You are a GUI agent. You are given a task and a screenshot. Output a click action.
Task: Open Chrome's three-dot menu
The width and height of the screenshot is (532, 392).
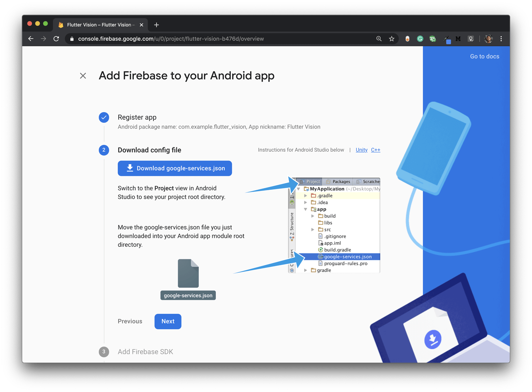click(501, 39)
